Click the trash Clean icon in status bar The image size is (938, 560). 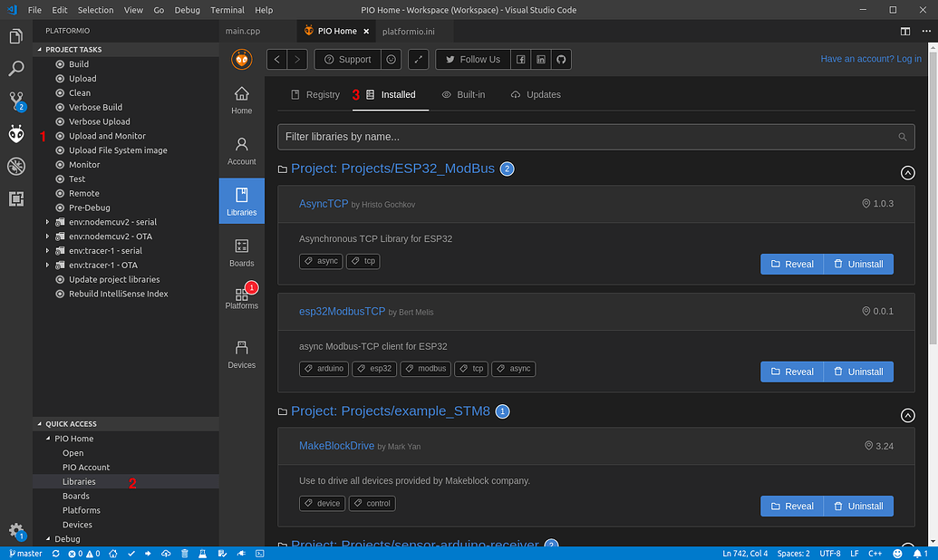click(x=185, y=553)
